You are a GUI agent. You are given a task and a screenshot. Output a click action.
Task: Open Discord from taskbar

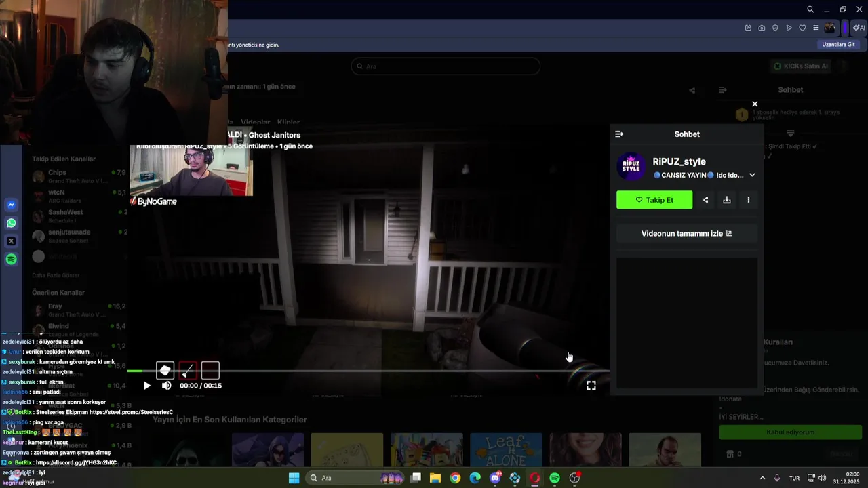(x=496, y=478)
